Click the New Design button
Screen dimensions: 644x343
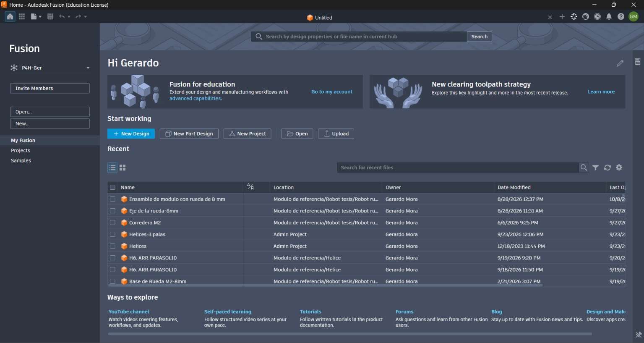coord(131,134)
